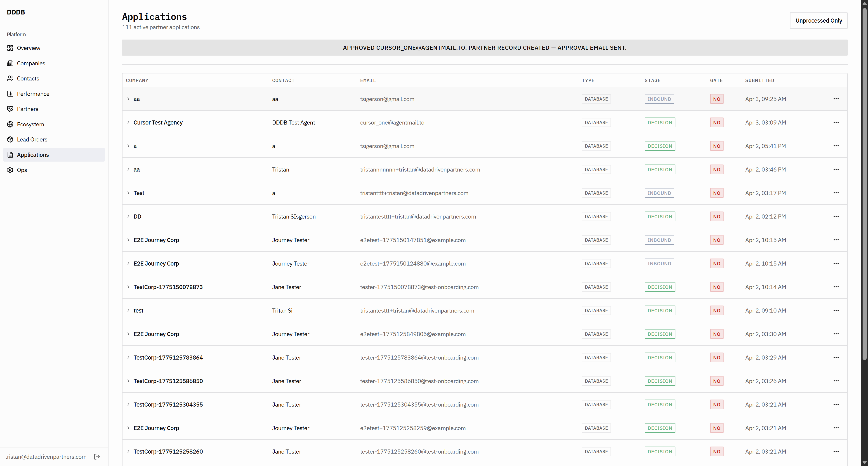868x466 pixels.
Task: Click the Lead Orders box icon
Action: coord(10,139)
